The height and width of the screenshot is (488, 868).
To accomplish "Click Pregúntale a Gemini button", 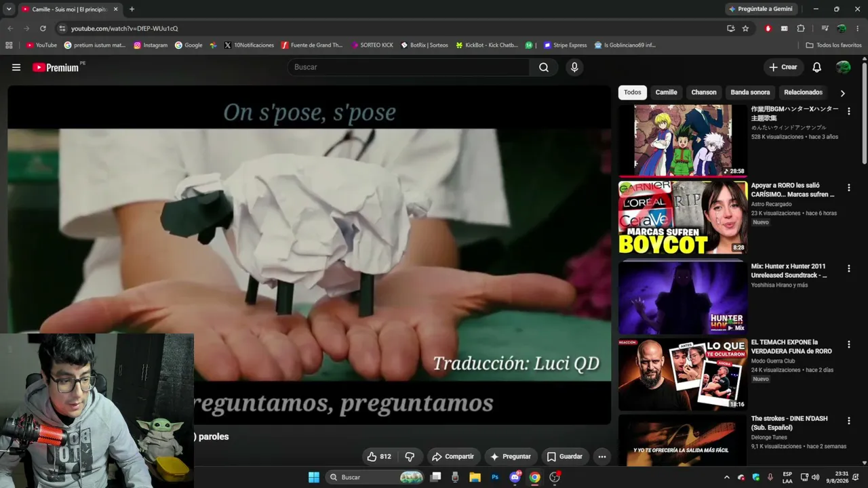I will (760, 9).
